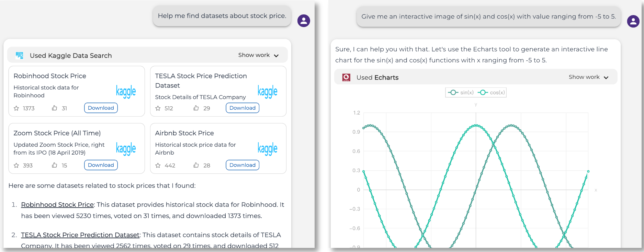The width and height of the screenshot is (644, 252).
Task: Click the Echarts tool icon
Action: (x=346, y=77)
